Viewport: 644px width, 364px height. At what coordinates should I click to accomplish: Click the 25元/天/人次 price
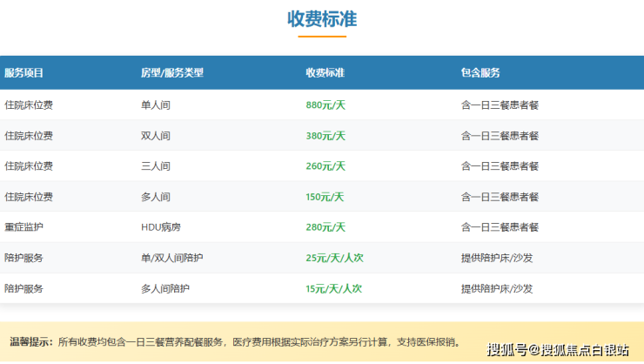[333, 258]
